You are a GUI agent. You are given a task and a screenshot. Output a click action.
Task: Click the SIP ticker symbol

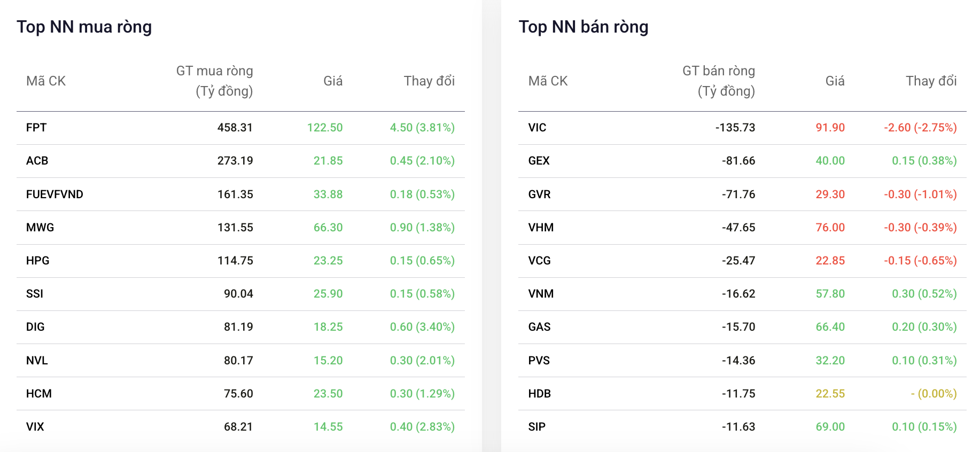(x=536, y=427)
